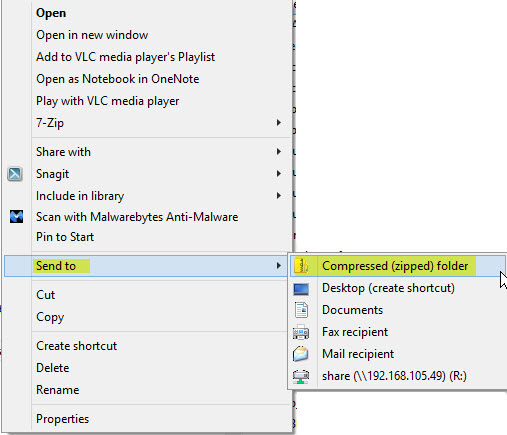Image resolution: width=507 pixels, height=435 pixels.
Task: Click the network share drive icon
Action: pos(301,376)
